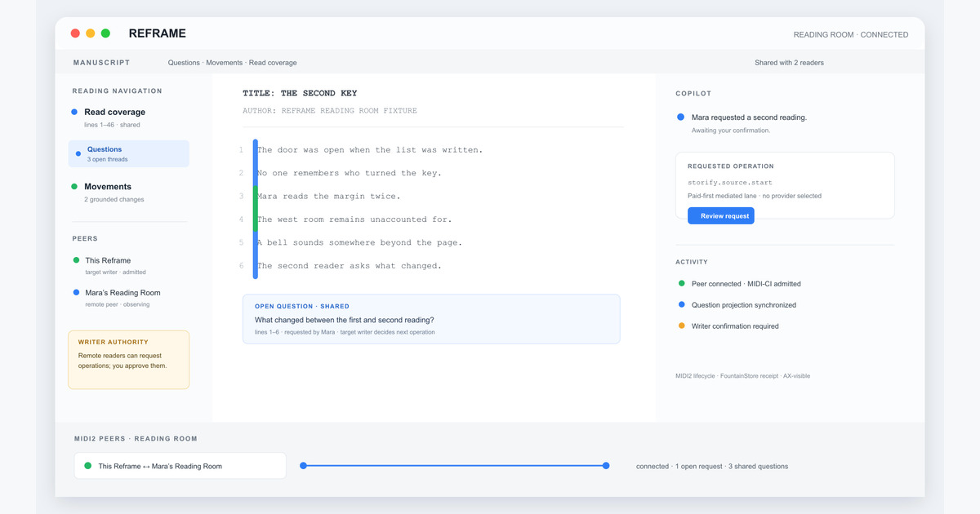Open the Questions breadcrumb tab

click(x=184, y=63)
